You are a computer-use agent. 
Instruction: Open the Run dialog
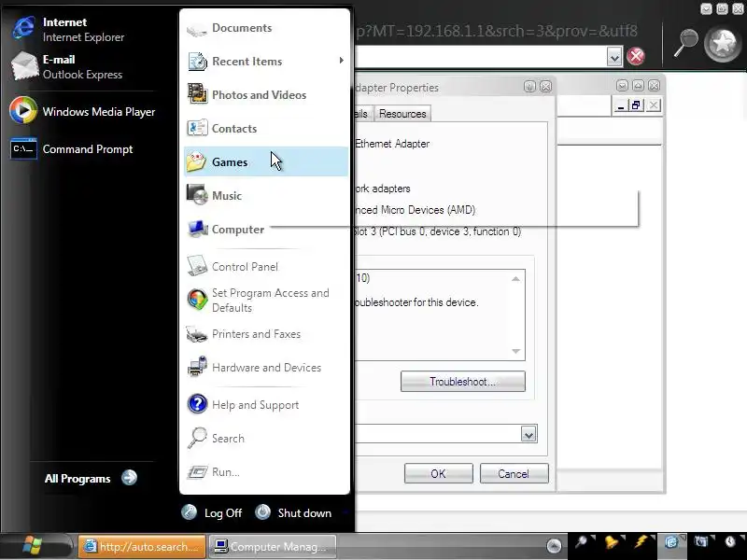(x=266, y=472)
